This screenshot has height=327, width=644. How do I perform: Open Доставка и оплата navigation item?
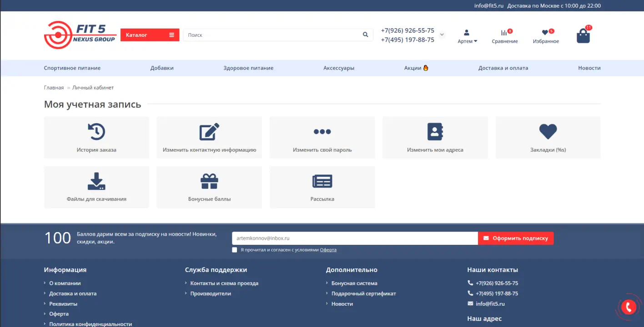(503, 68)
